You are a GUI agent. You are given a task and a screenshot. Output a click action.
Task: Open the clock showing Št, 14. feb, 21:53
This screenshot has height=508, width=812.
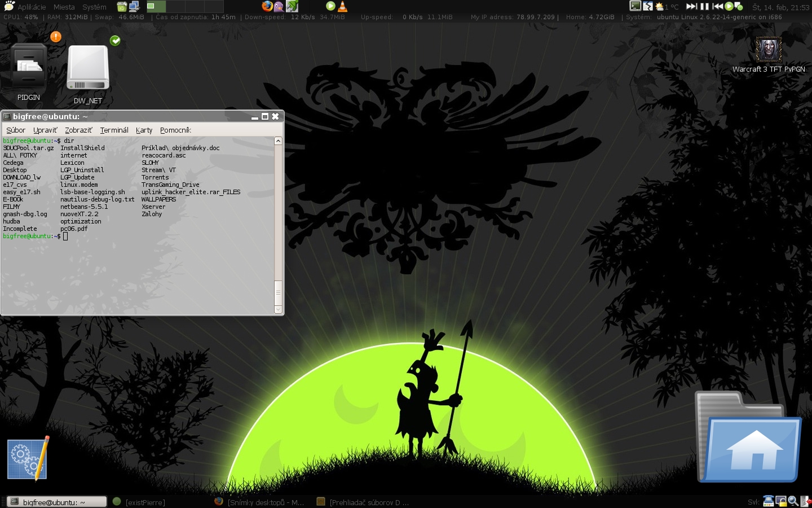[780, 7]
